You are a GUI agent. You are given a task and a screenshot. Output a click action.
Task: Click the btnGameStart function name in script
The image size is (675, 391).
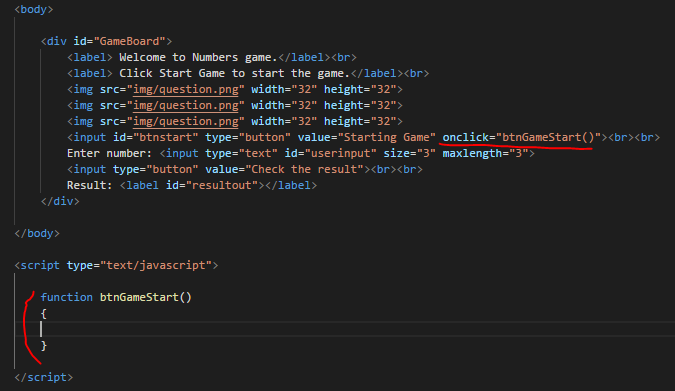[x=139, y=297]
